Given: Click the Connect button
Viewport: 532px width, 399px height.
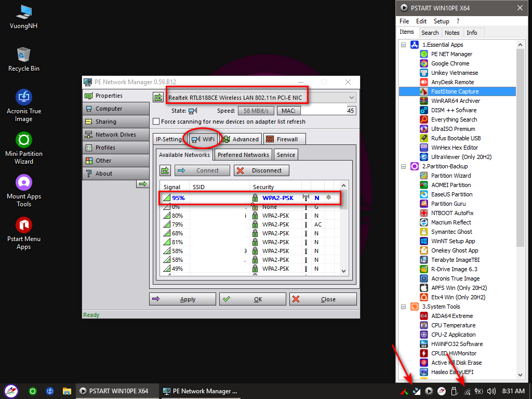Looking at the screenshot, I should click(x=202, y=170).
